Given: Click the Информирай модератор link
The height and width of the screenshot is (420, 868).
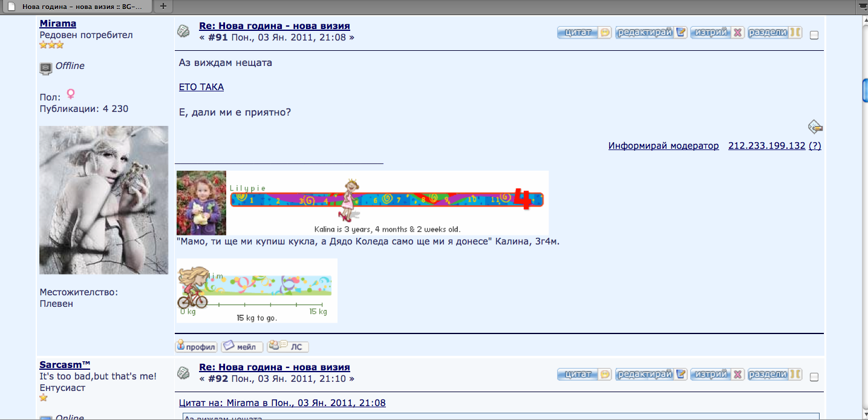Looking at the screenshot, I should [x=664, y=146].
